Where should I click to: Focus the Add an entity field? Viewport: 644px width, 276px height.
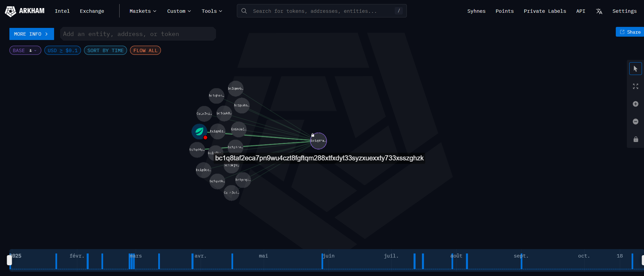pos(138,34)
